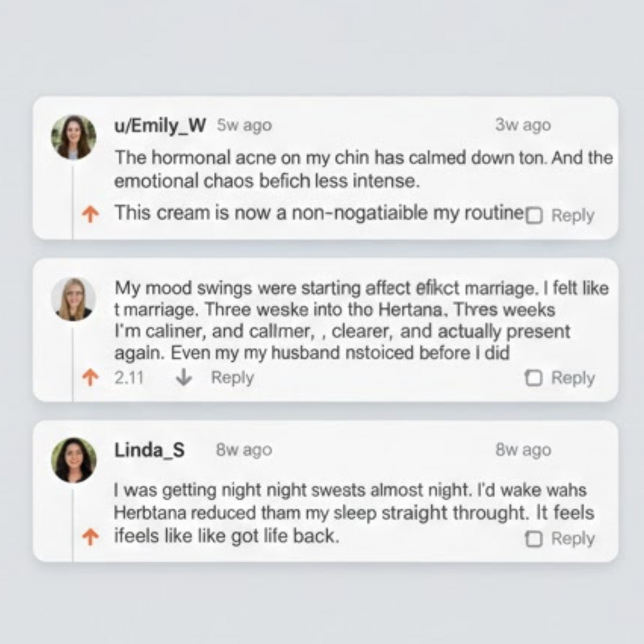Viewport: 644px width, 644px height.
Task: Open Linda_S's profile avatar
Action: point(73,460)
